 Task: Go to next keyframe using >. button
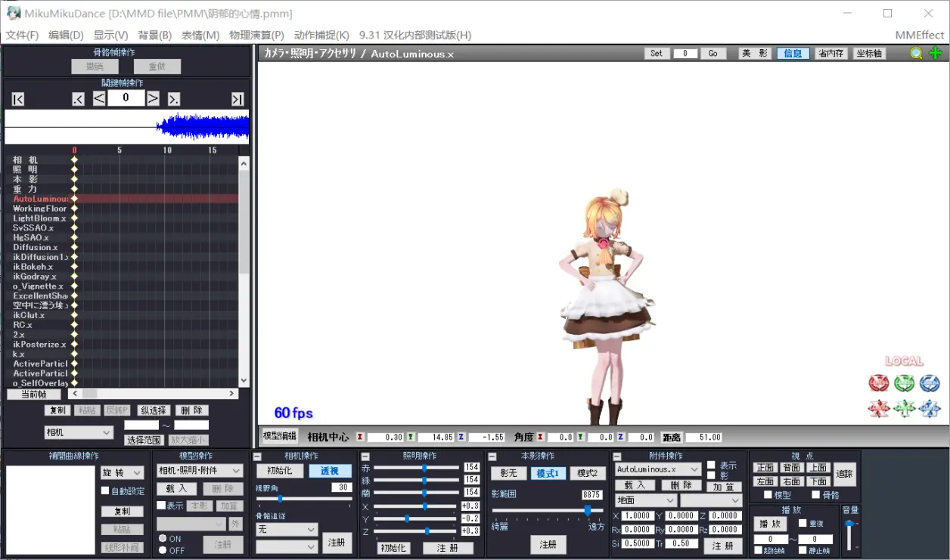point(174,99)
